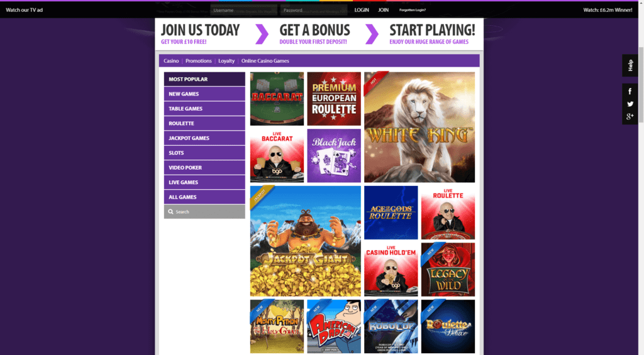Open the Facebook social icon
Viewport: 644px width, 355px height.
(x=630, y=92)
